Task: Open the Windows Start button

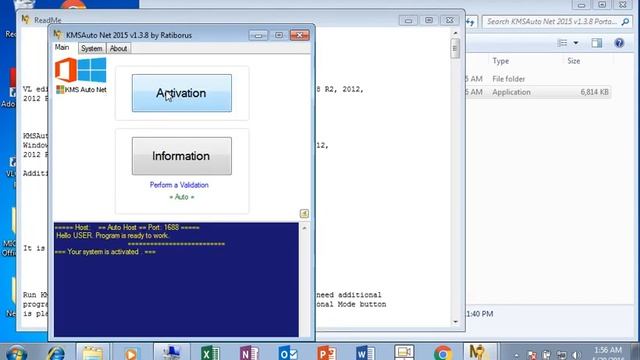Action: tap(17, 353)
